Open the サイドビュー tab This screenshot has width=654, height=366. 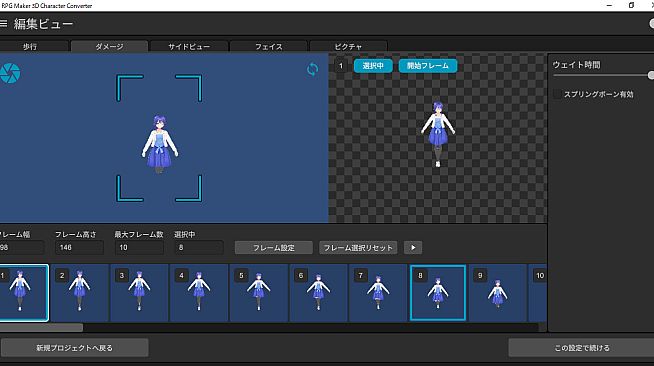(189, 46)
